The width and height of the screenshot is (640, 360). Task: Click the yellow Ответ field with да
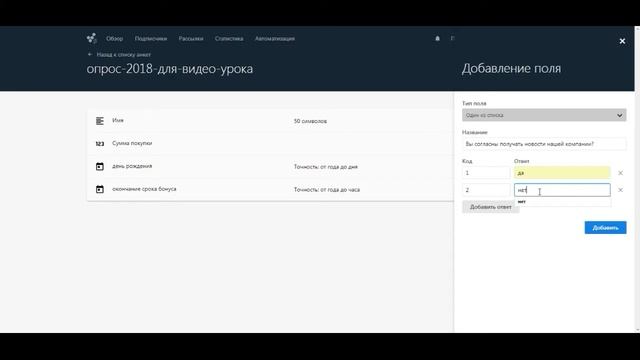(562, 173)
